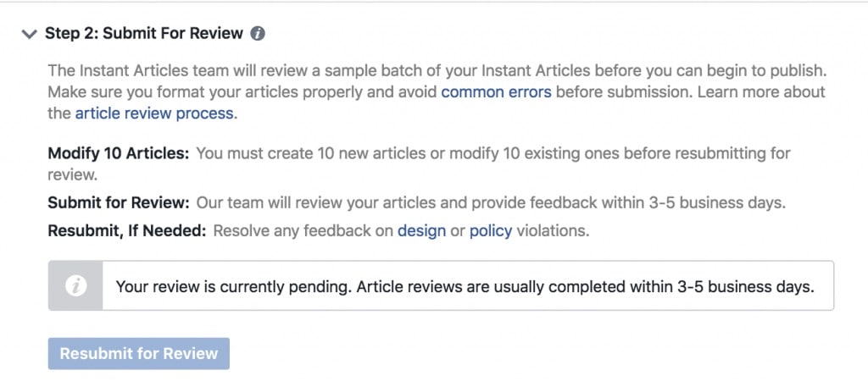
Task: Collapse the Step 2 section chevron
Action: click(29, 34)
